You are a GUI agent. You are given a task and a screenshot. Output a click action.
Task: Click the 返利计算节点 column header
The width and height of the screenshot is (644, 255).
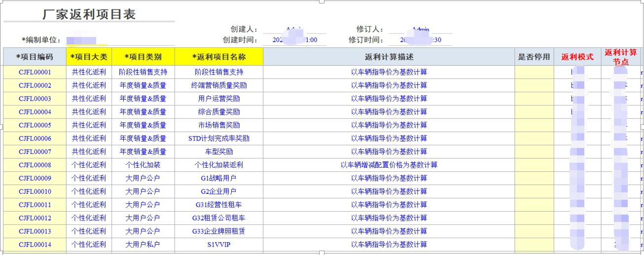tap(620, 57)
